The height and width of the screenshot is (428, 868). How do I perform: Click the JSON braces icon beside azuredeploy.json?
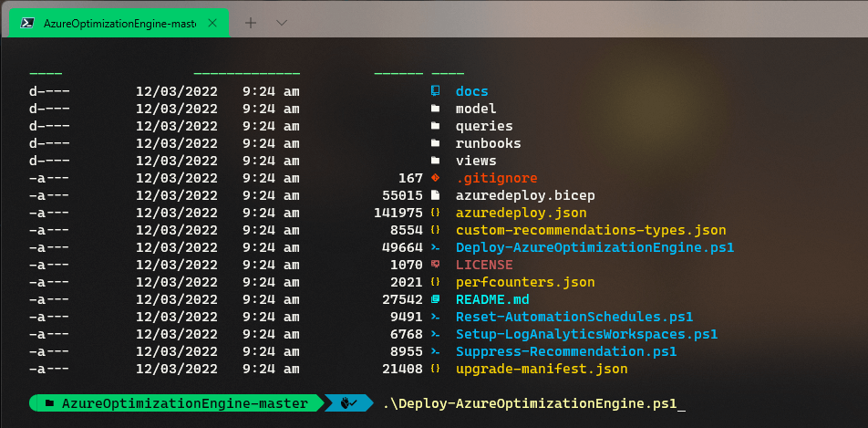click(x=435, y=213)
